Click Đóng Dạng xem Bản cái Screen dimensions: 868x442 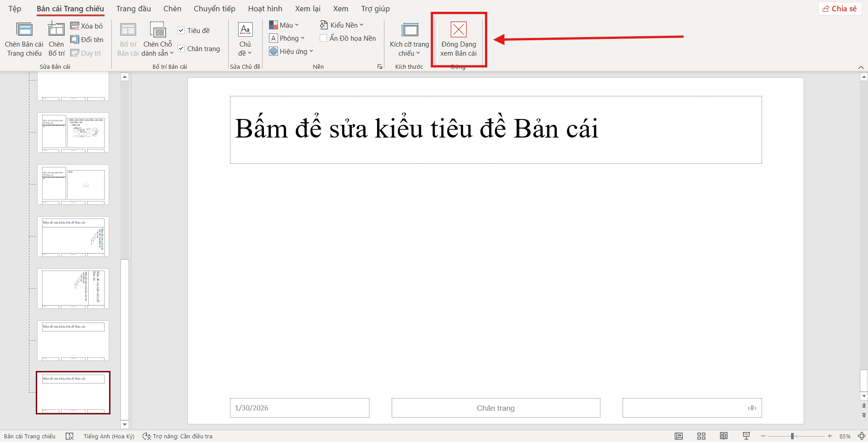pos(459,40)
